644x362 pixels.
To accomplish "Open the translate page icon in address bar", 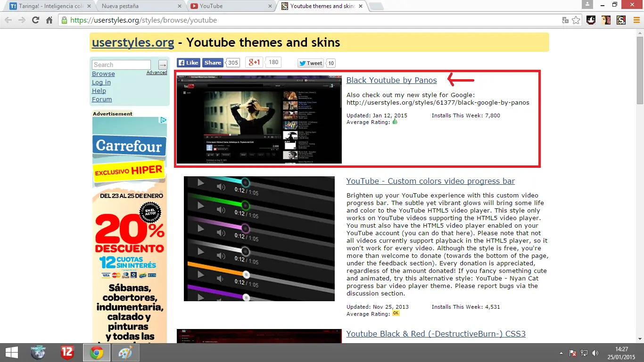I will (565, 20).
